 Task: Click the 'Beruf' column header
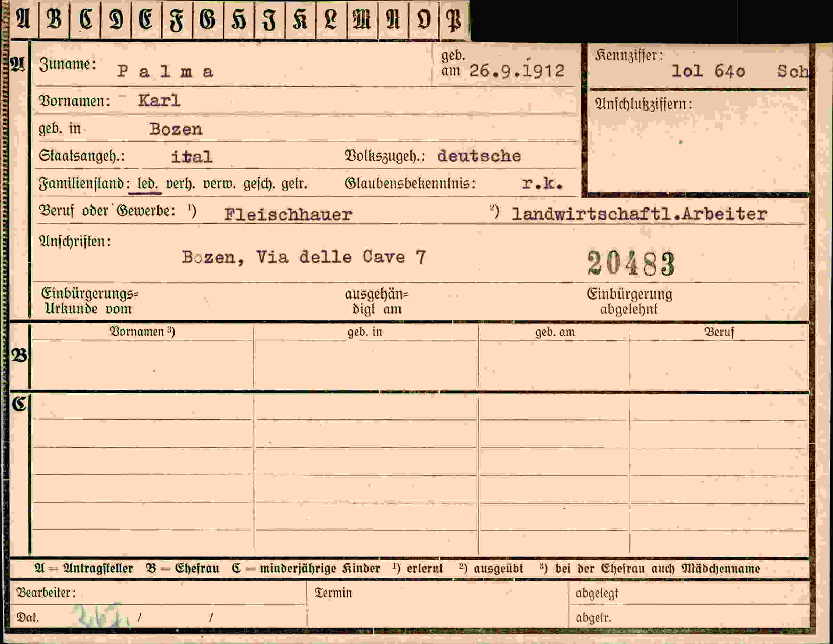tap(719, 332)
